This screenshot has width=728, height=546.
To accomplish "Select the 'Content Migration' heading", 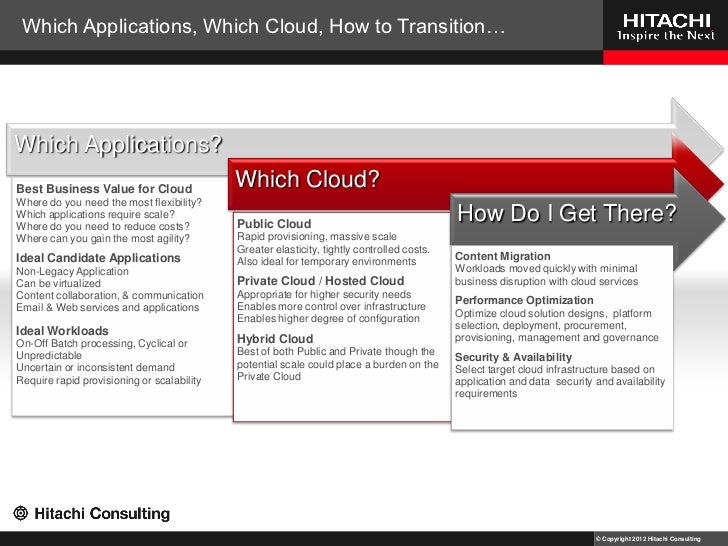I will 502,256.
